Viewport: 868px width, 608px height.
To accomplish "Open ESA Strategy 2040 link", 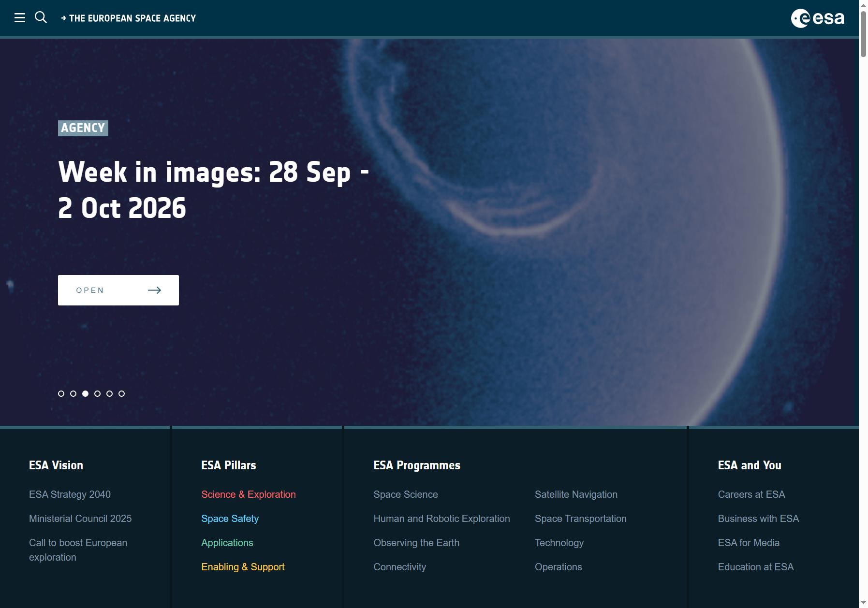I will pyautogui.click(x=70, y=494).
